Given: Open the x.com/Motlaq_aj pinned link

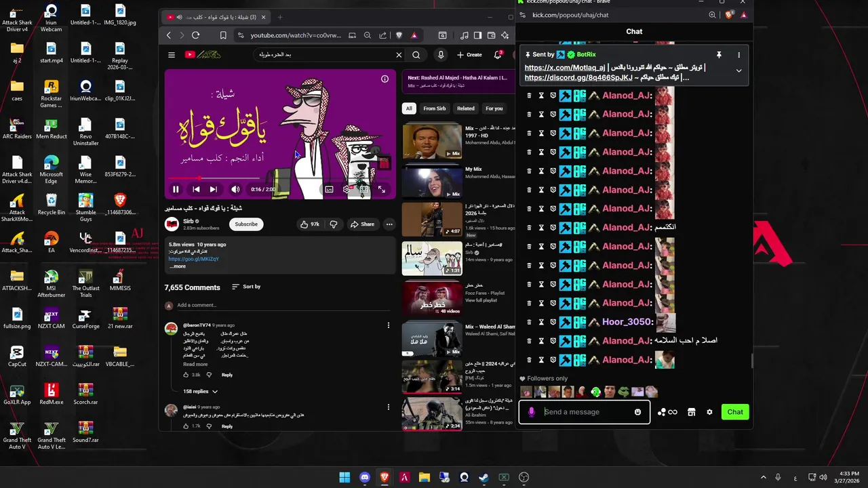Looking at the screenshot, I should [565, 68].
